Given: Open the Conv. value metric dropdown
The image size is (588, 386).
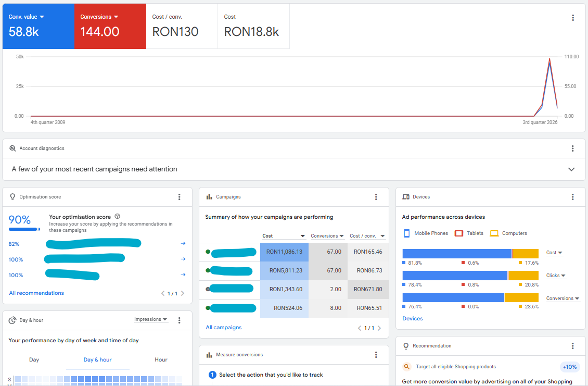Looking at the screenshot, I should click(x=26, y=17).
